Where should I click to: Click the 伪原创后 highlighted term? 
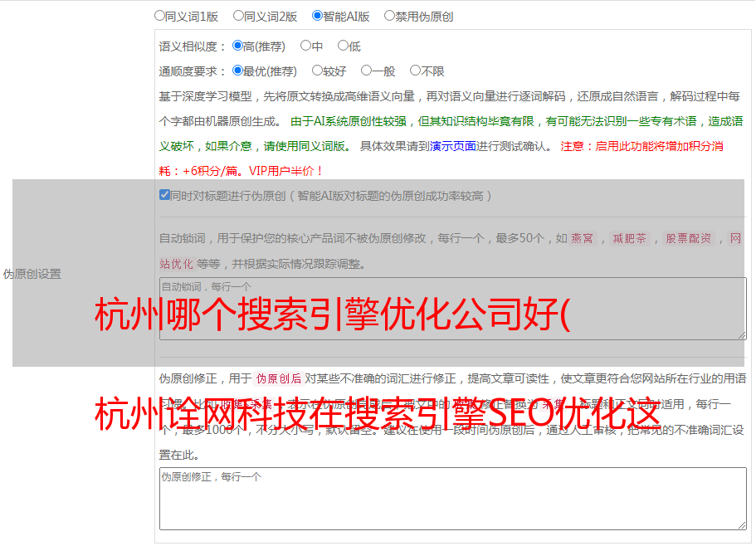click(x=279, y=378)
